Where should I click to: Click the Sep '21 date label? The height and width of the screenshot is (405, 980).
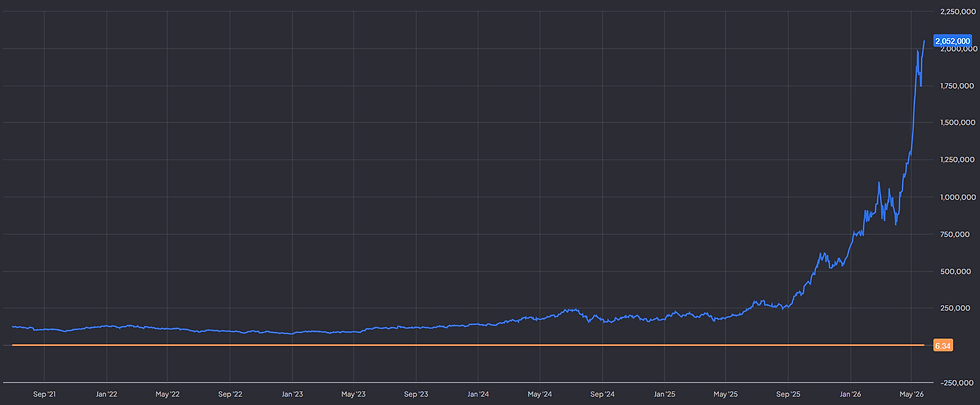[x=44, y=394]
